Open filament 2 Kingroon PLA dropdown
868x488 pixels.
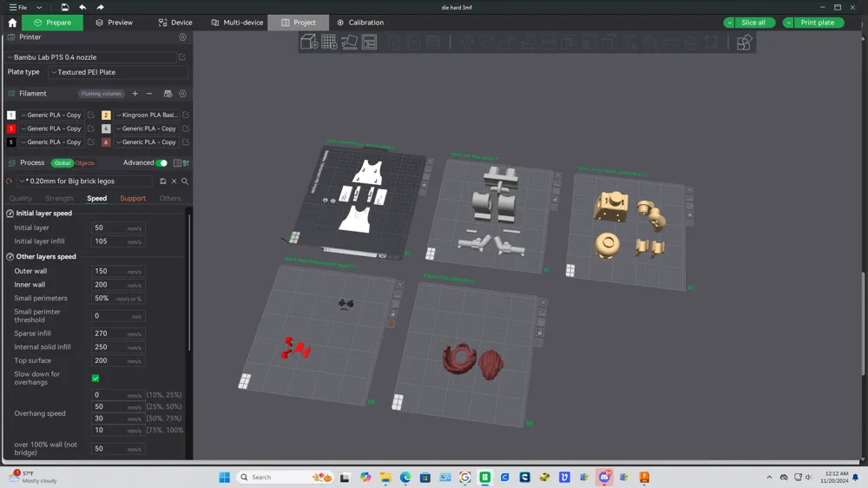(x=147, y=115)
